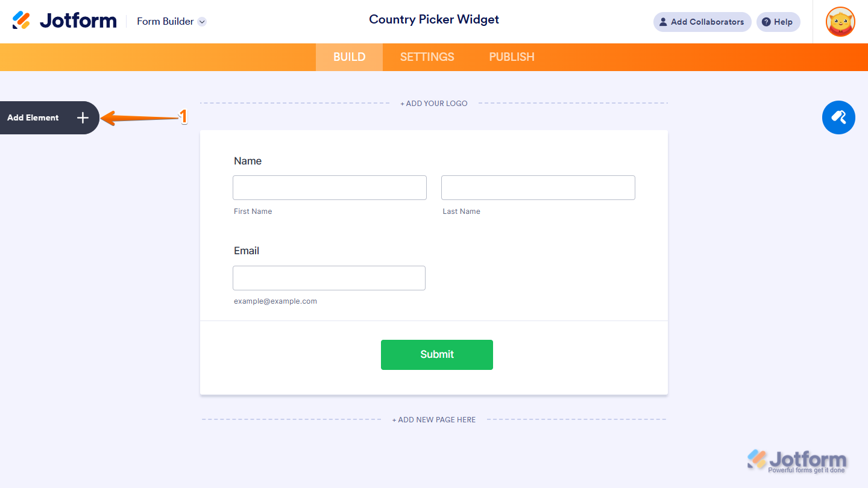Viewport: 868px width, 488px height.
Task: Click the Jotform watermark at bottom right
Action: point(797,460)
